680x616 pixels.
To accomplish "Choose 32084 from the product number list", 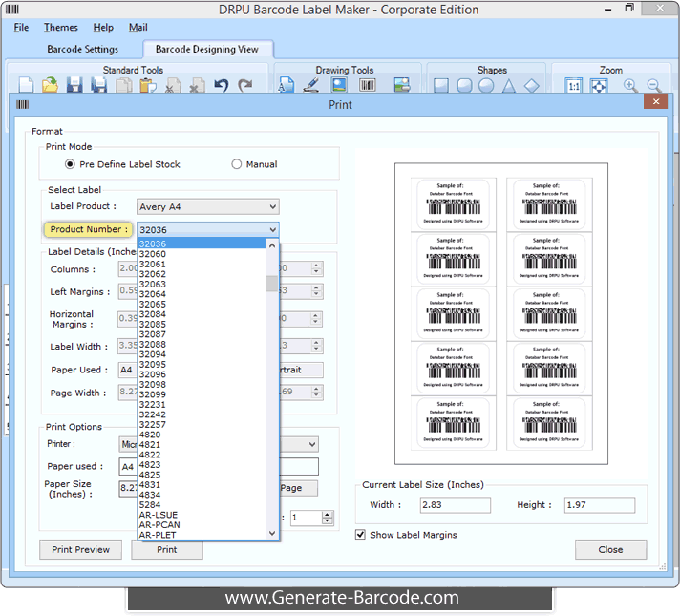I will coord(202,314).
